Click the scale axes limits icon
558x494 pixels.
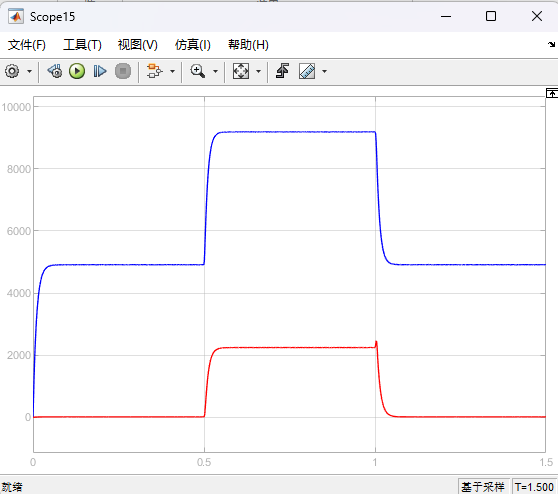[x=241, y=71]
